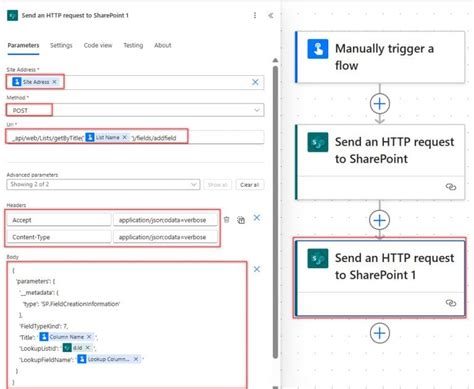Switch headers to text mode icon
Image resolution: width=474 pixels, height=389 pixels.
pos(241,220)
